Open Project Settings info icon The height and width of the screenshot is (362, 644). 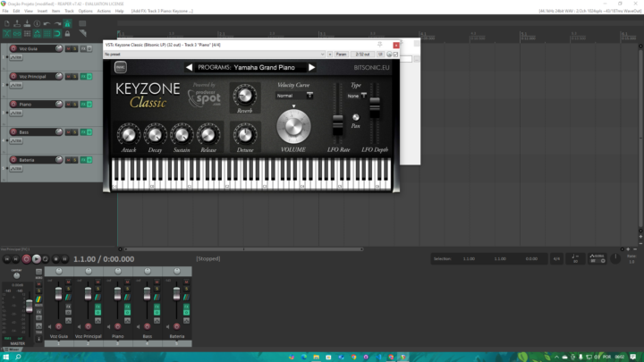[37, 24]
